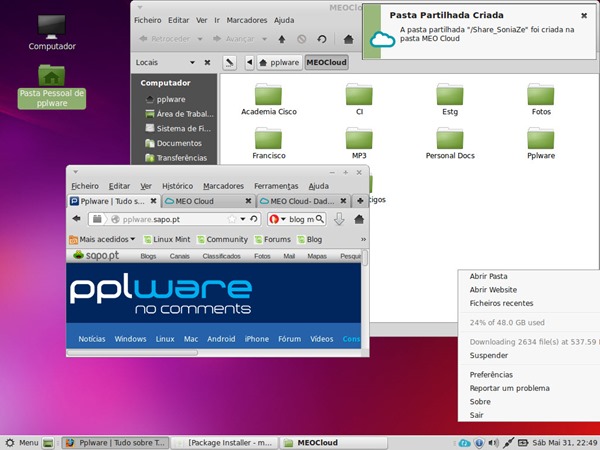Open the search engine selector dropdown

277,219
